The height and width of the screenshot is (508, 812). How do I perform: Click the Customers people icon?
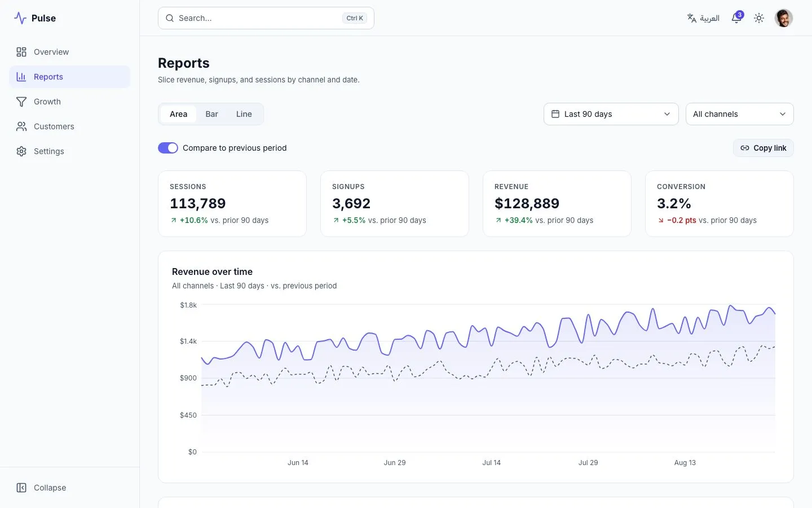pyautogui.click(x=21, y=126)
